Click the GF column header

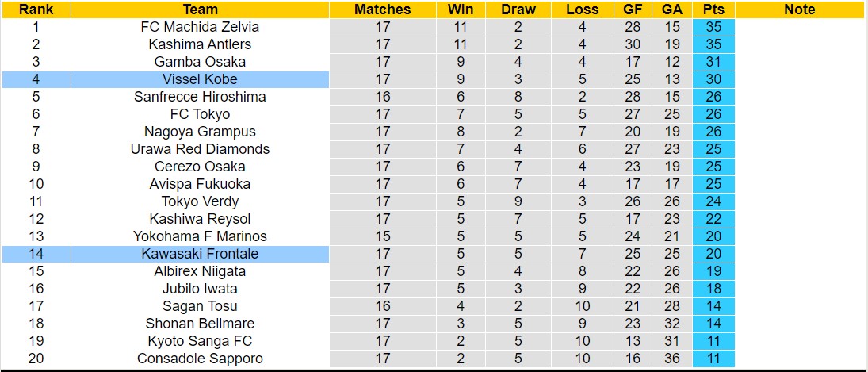click(632, 10)
